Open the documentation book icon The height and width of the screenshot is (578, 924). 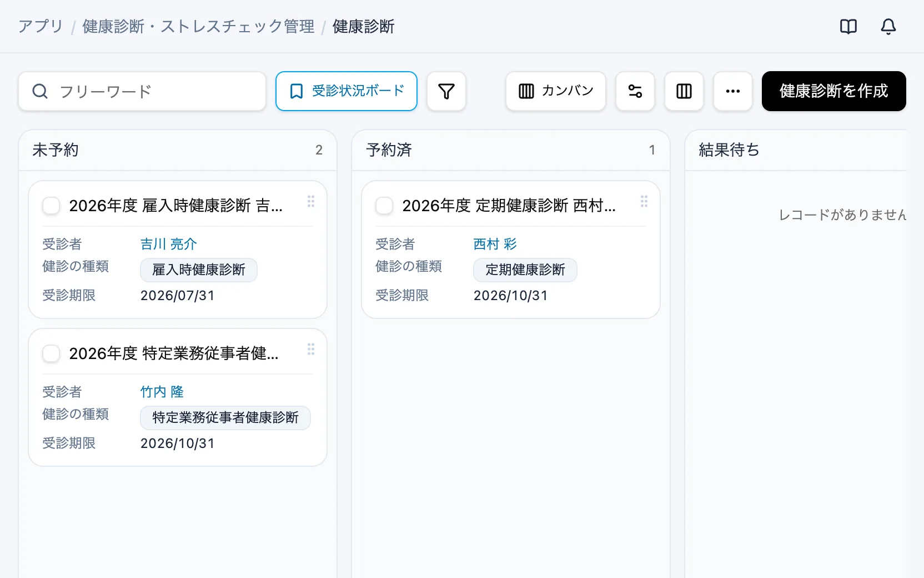coord(848,26)
